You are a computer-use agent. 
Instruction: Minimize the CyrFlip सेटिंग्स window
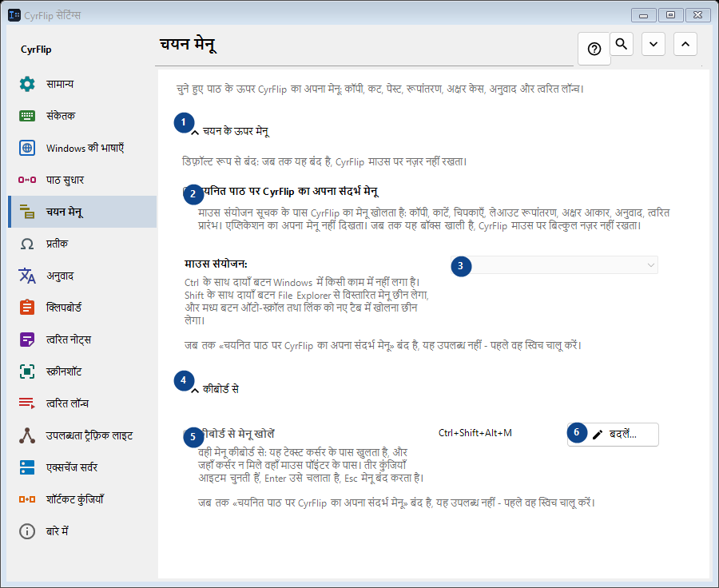click(x=643, y=15)
